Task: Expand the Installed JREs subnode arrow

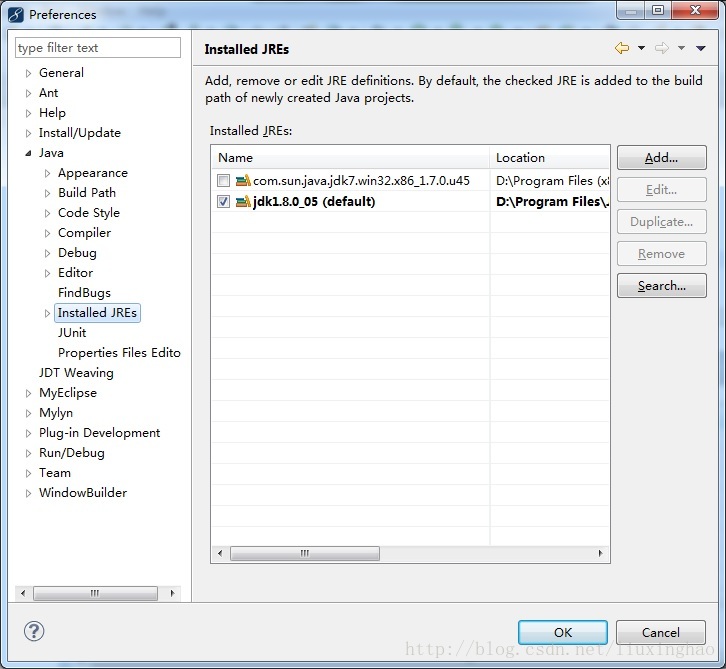Action: click(x=47, y=313)
